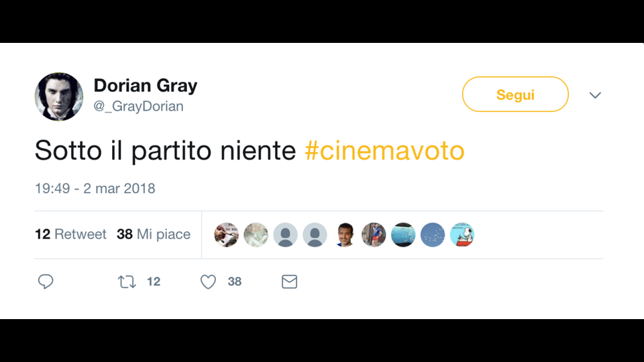Click the Dorian Gray display name
The width and height of the screenshot is (644, 362).
point(146,85)
